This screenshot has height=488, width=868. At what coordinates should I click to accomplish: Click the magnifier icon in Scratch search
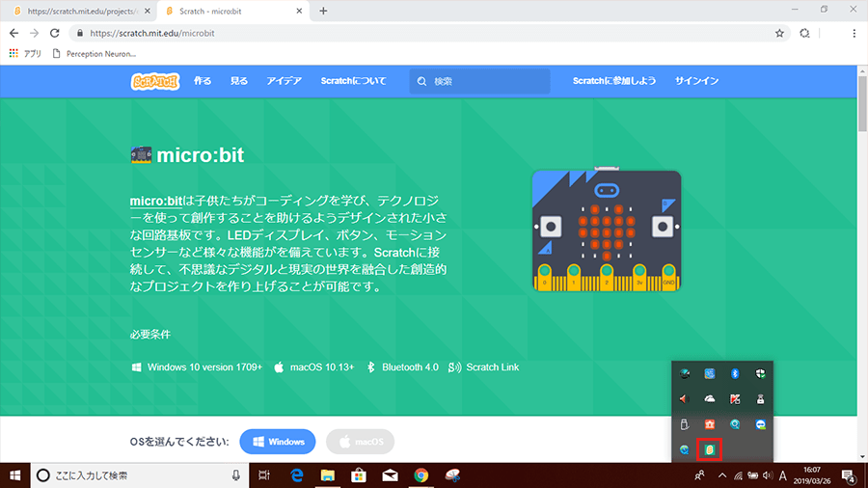[421, 81]
